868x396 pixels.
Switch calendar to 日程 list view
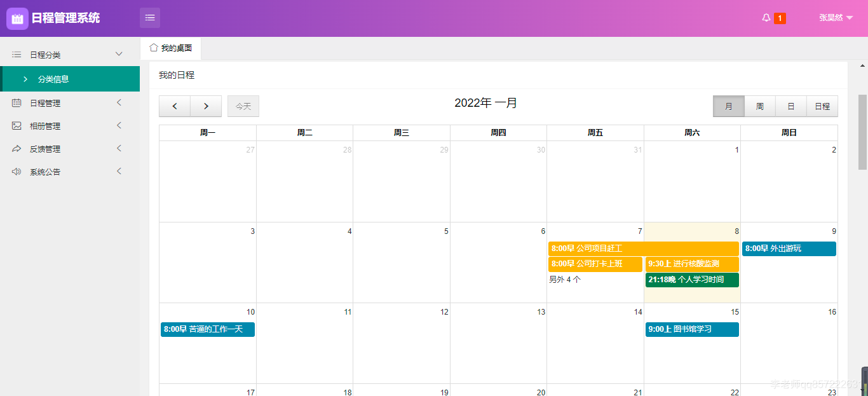822,106
